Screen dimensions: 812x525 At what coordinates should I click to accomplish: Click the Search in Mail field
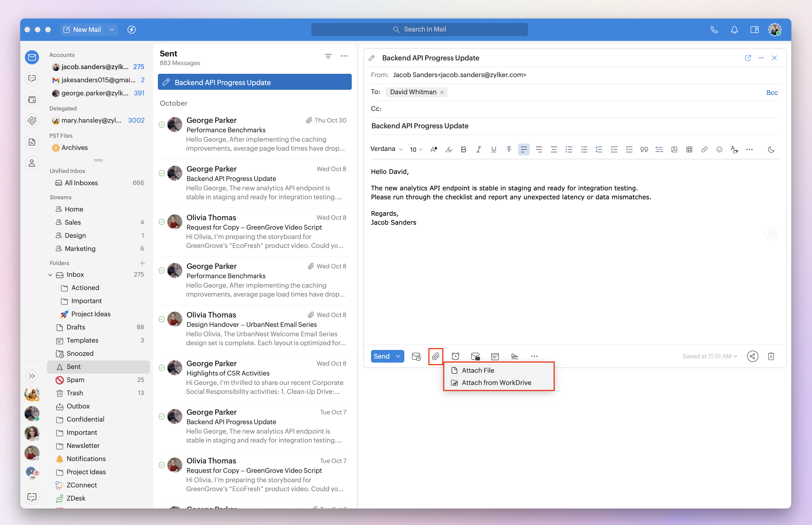pyautogui.click(x=419, y=30)
